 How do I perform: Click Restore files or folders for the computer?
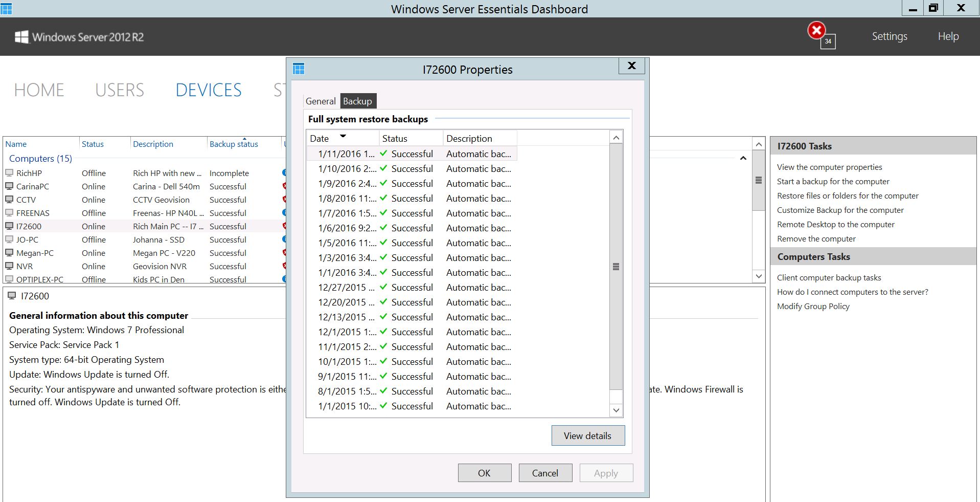848,195
